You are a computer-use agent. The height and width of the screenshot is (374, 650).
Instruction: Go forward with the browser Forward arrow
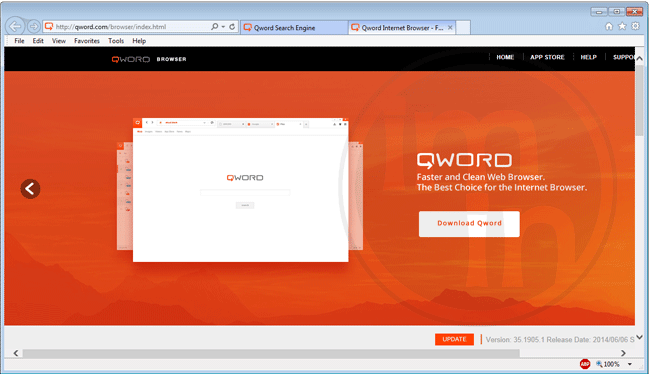(x=34, y=27)
